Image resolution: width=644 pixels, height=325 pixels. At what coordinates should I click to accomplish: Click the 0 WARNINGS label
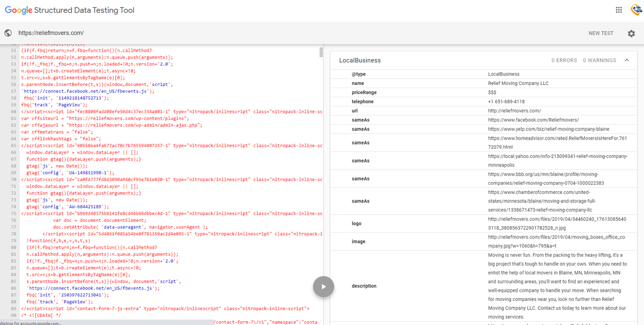click(599, 61)
